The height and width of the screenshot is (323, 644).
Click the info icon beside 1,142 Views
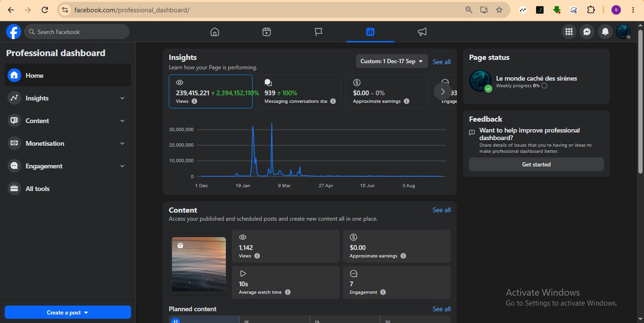[x=257, y=256]
